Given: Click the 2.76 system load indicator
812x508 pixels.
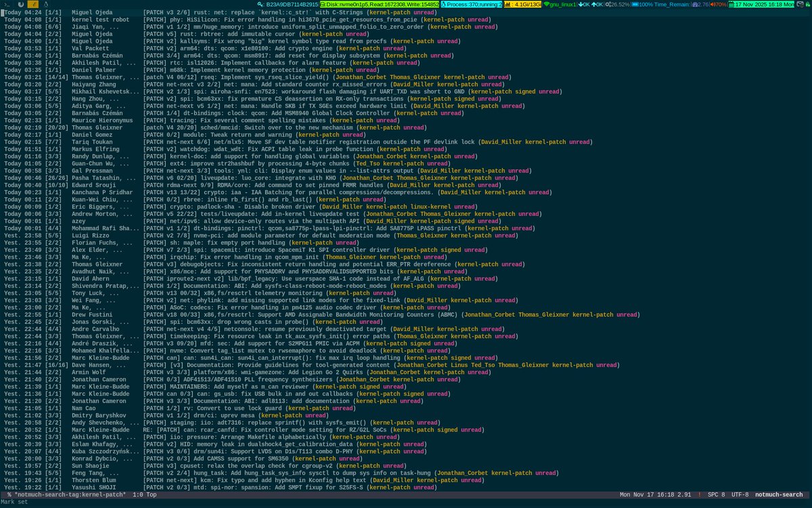Looking at the screenshot, I should pyautogui.click(x=700, y=4).
